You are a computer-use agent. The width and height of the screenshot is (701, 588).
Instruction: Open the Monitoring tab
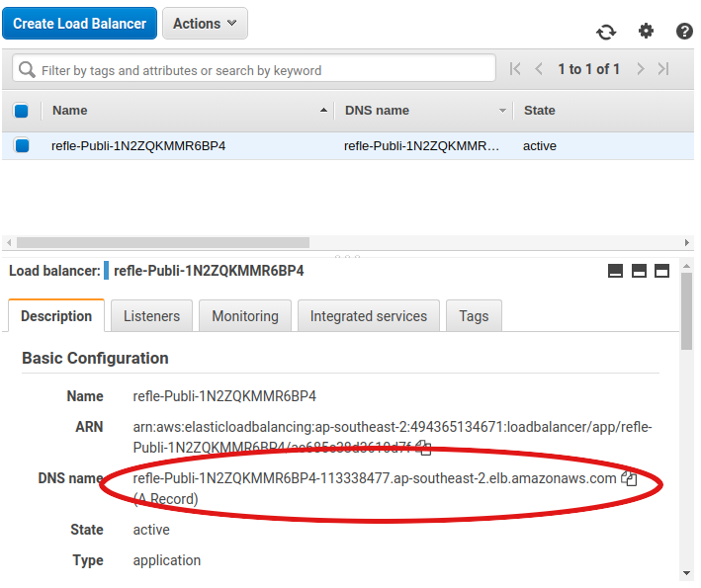245,316
